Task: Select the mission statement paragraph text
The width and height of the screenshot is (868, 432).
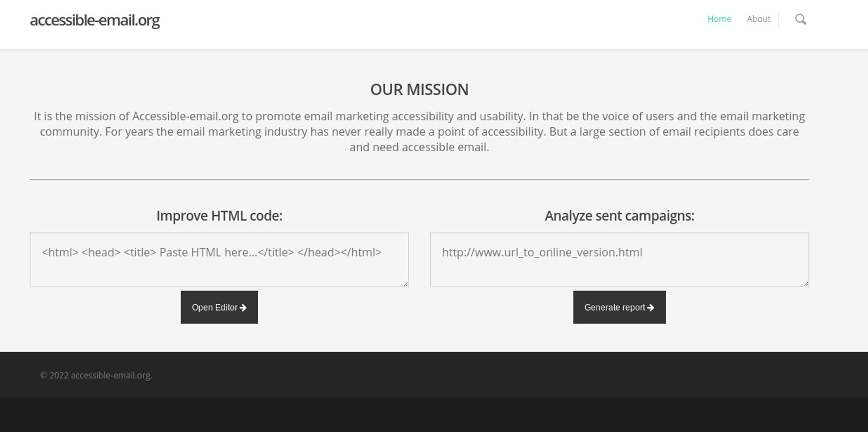Action: pos(419,131)
